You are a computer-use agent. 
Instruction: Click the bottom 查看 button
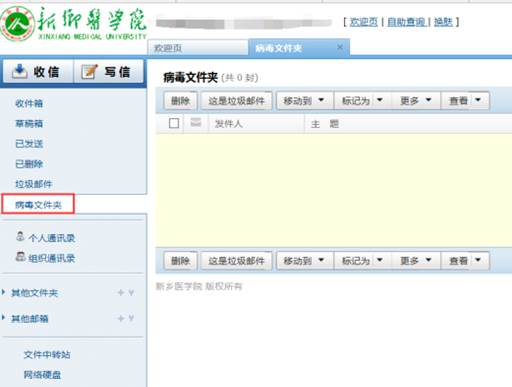(x=457, y=260)
